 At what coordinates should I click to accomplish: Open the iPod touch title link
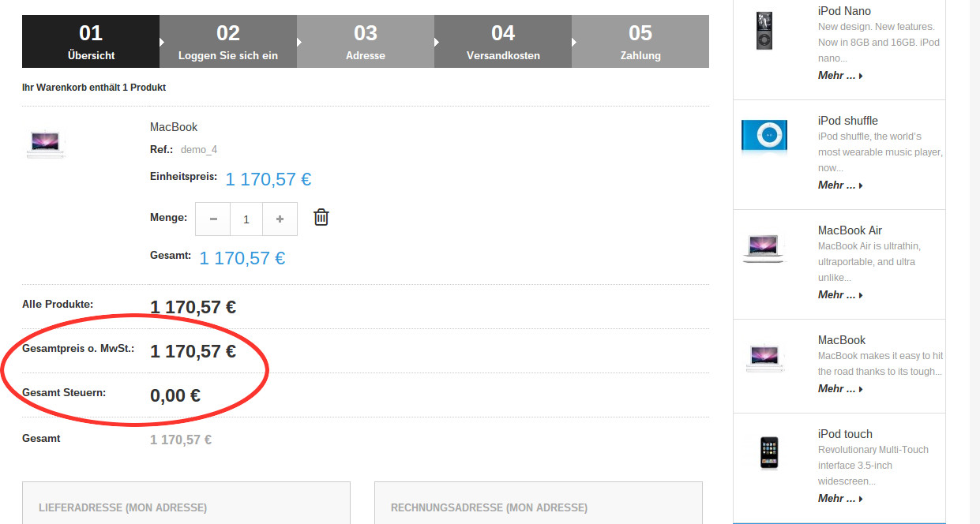pos(845,434)
